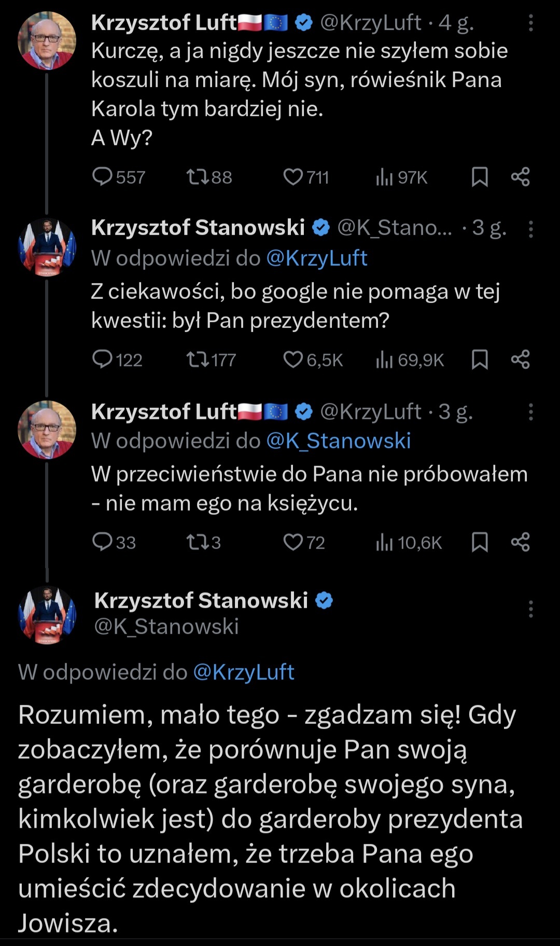Like Stanowski's reply with 6,5K likes
The width and height of the screenshot is (560, 946).
tap(293, 360)
